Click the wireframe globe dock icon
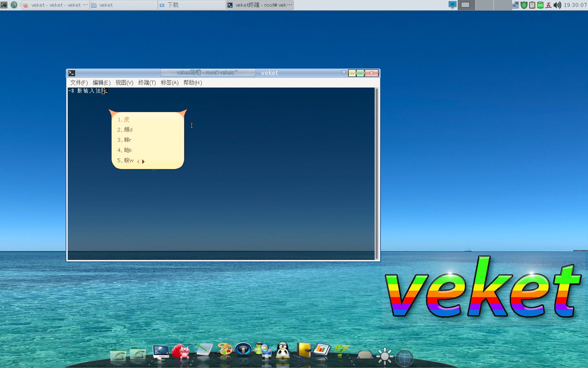This screenshot has width=588, height=368. [405, 358]
